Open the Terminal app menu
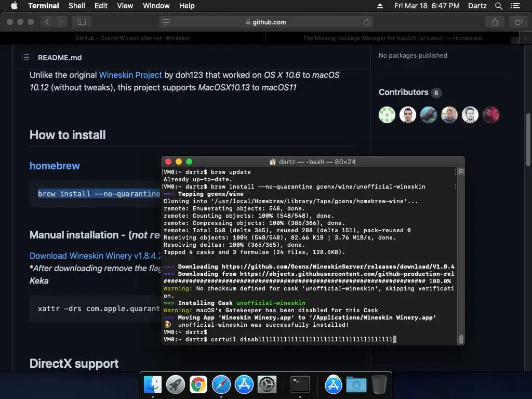Viewport: 532px width, 399px height. click(x=44, y=6)
